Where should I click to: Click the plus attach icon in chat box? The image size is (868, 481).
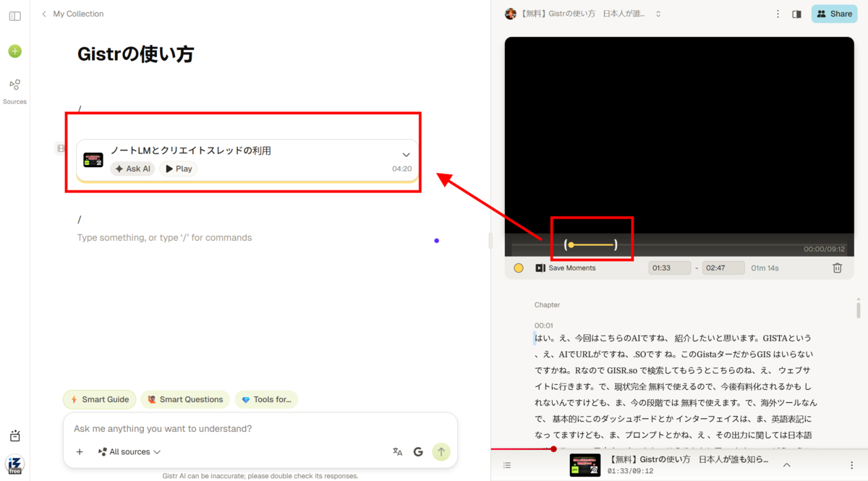click(x=80, y=452)
